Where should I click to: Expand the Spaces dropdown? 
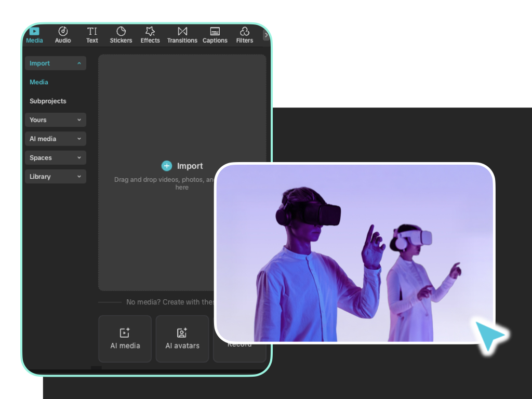tap(80, 157)
